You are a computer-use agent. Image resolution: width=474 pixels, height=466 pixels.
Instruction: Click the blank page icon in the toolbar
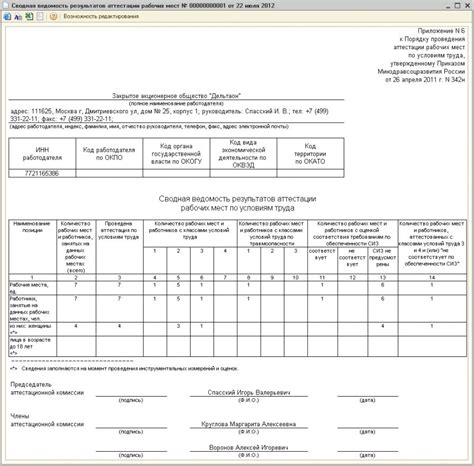coord(40,16)
